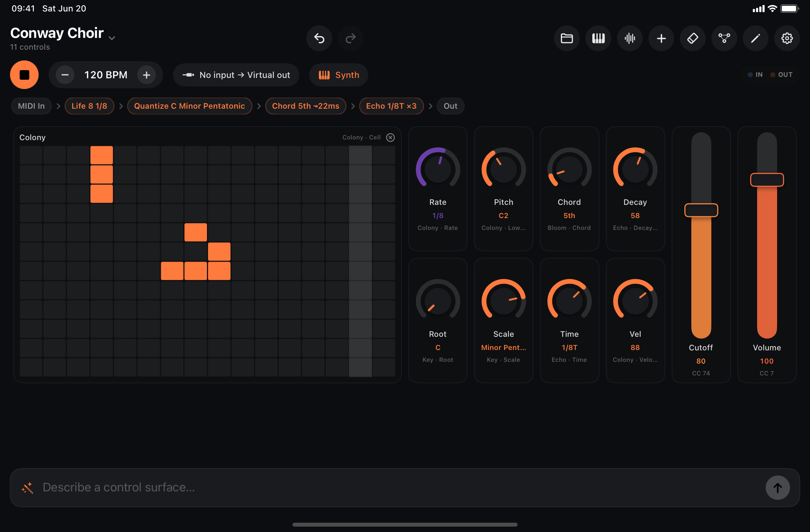Select the Echo 1/8T ×3 stage
810x532 pixels.
391,106
